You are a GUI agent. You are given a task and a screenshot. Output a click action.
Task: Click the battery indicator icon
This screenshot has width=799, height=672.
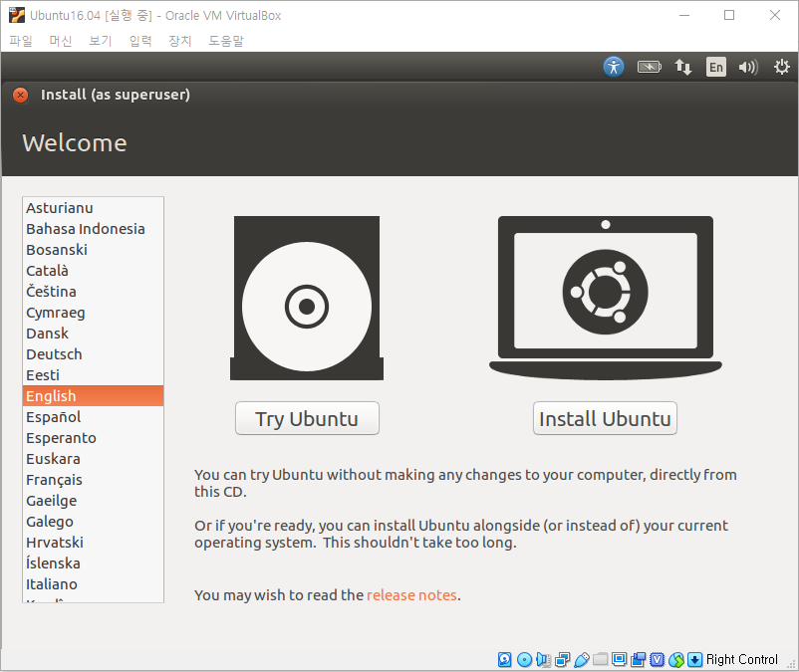click(x=650, y=67)
